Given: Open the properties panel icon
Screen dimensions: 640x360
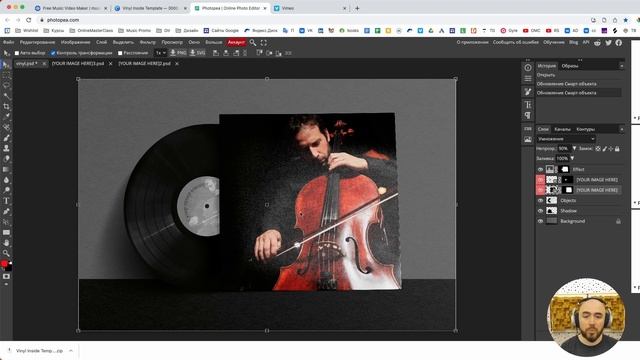Looking at the screenshot, I should pos(528,78).
